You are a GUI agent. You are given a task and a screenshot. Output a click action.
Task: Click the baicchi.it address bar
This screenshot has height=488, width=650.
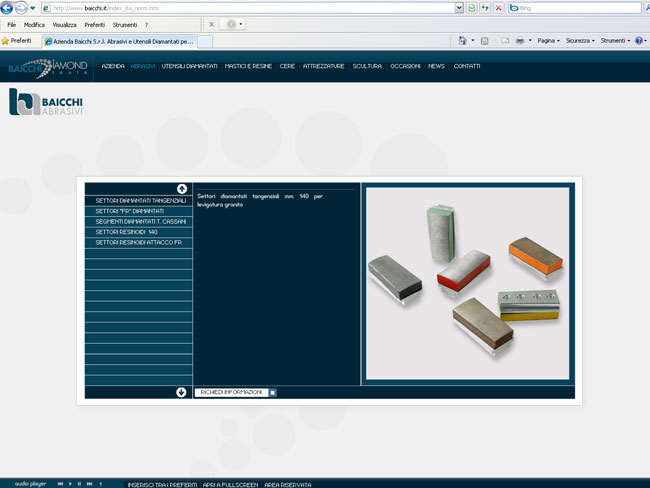[249, 8]
